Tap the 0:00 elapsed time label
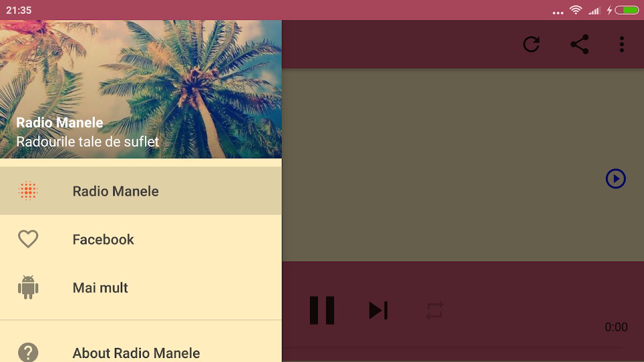This screenshot has width=644, height=362. click(x=616, y=327)
